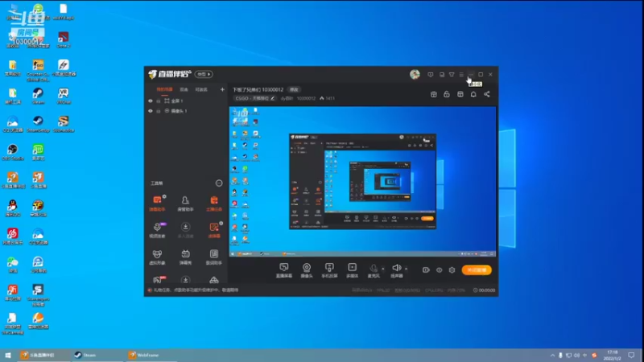The image size is (644, 362).
Task: Expand the microphone options arrow
Action: [383, 269]
